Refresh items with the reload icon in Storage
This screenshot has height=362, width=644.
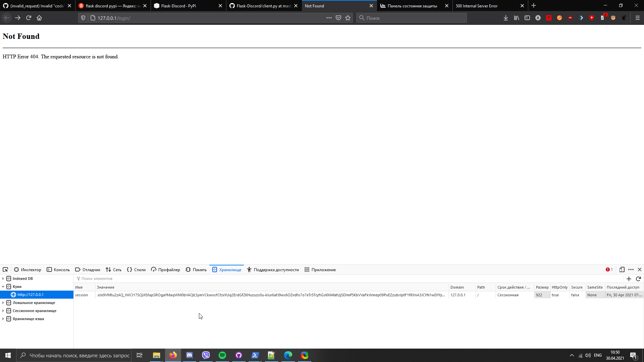(638, 279)
